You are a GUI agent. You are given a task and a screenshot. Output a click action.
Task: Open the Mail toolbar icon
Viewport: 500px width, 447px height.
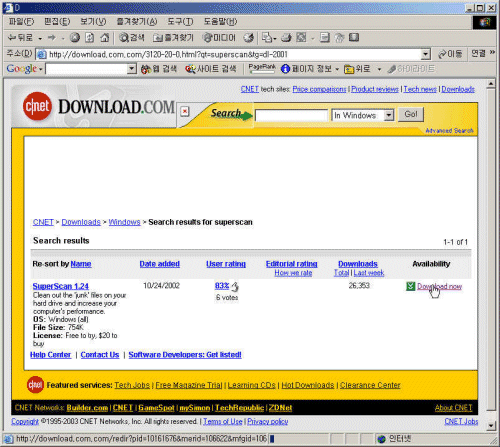pos(267,38)
